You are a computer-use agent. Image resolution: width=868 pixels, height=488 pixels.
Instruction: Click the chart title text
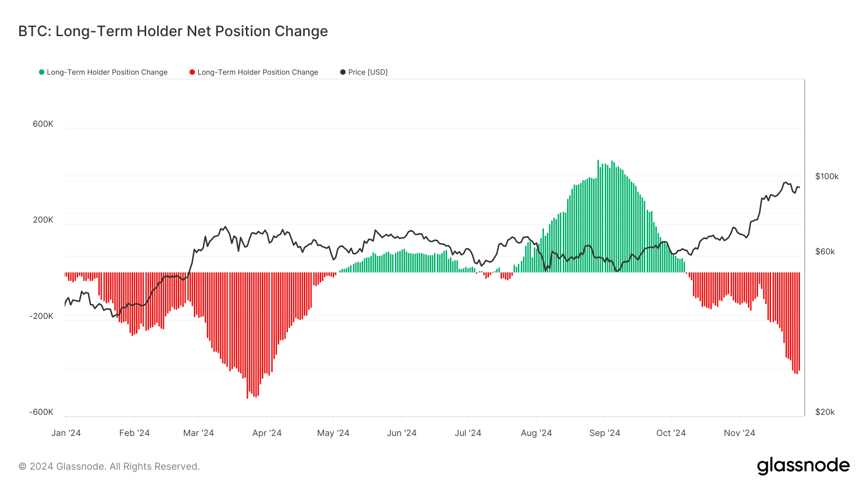click(173, 31)
